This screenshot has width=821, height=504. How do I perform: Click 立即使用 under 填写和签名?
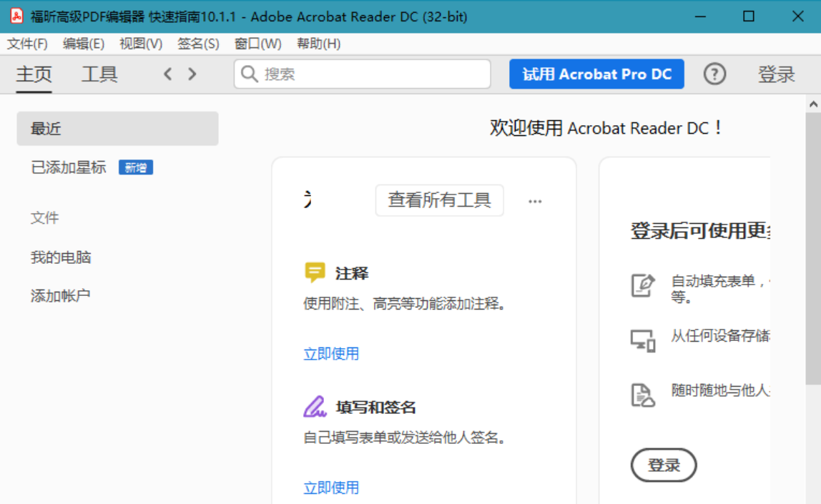point(330,488)
